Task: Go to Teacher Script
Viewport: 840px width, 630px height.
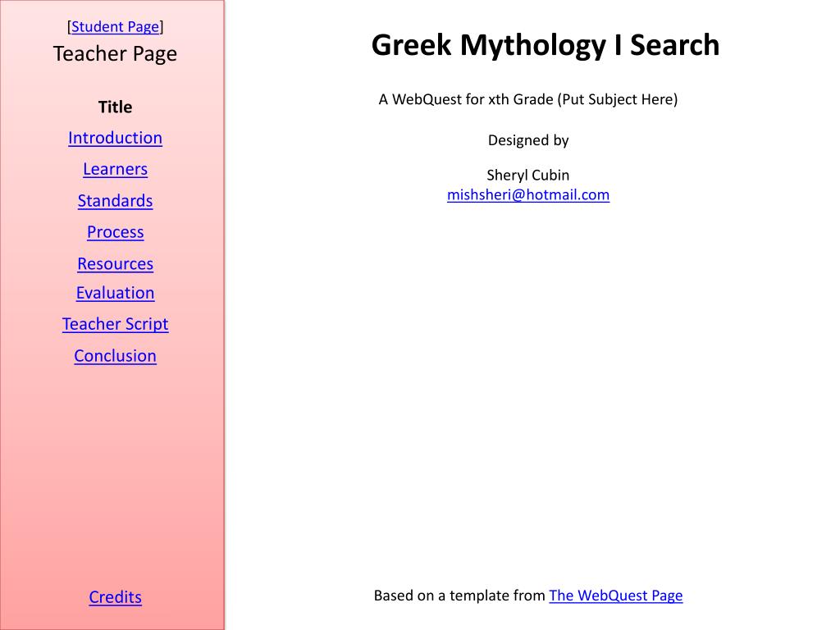Action: [x=115, y=324]
